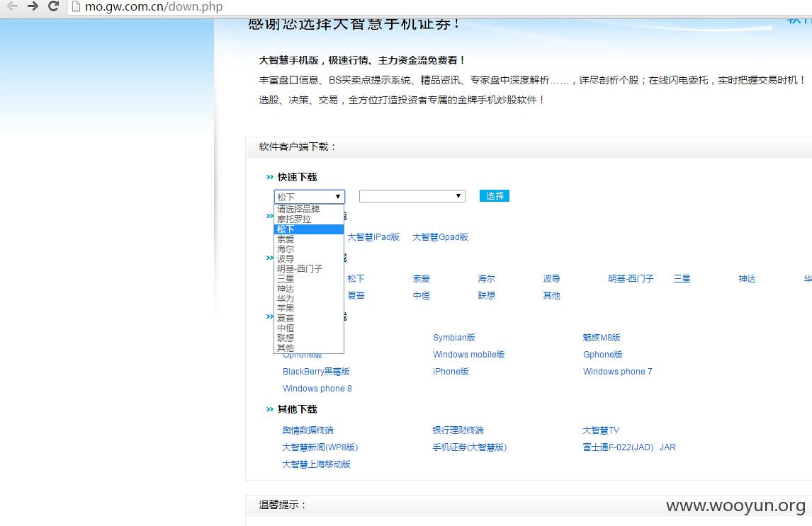Screen dimensions: 812x526
Task: Open 大智慧新闻(WP8版) download link
Action: click(320, 447)
